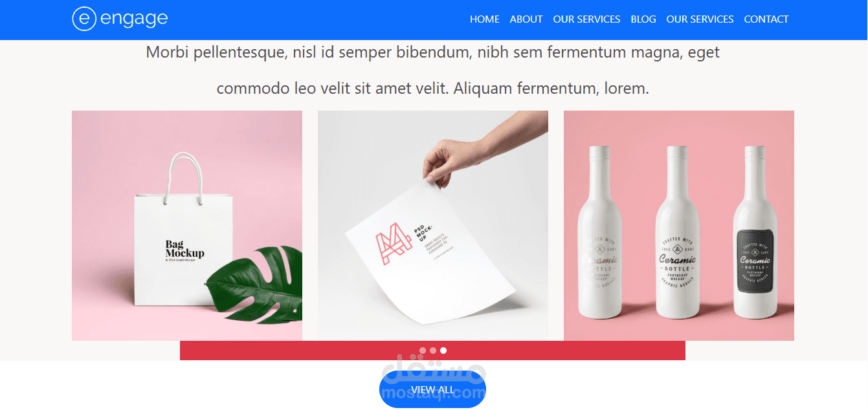The width and height of the screenshot is (868, 410).
Task: Click the ceramic bottle with black label
Action: pyautogui.click(x=755, y=233)
